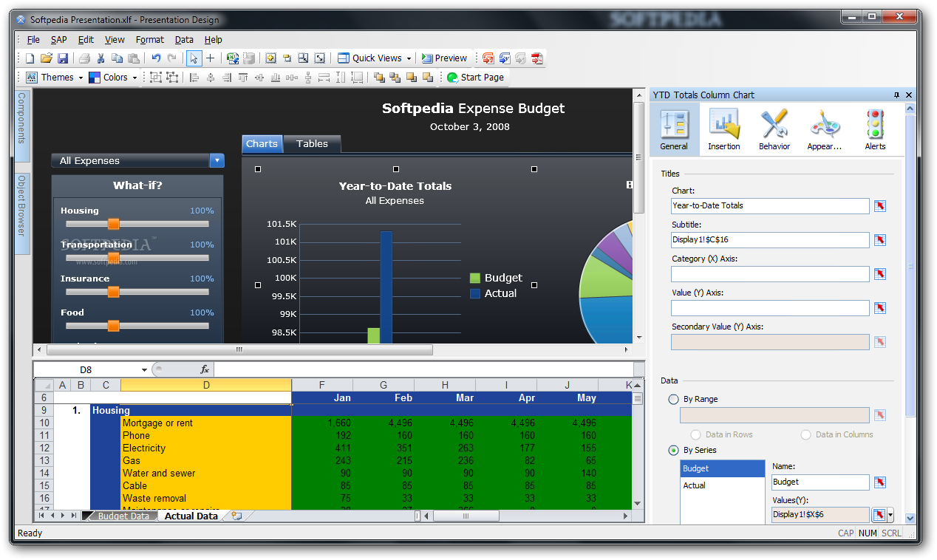Open a file with the folder icon

[x=47, y=58]
